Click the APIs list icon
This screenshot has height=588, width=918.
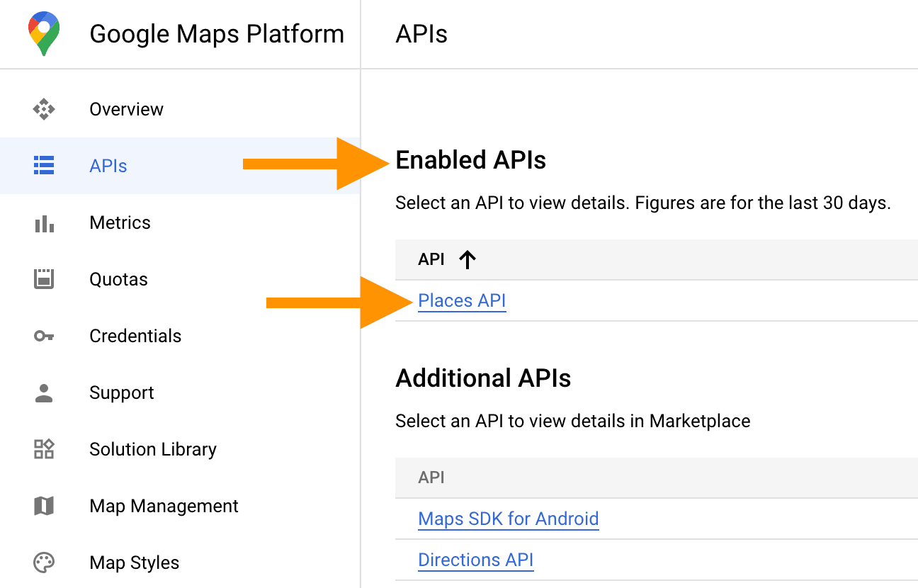pyautogui.click(x=44, y=166)
